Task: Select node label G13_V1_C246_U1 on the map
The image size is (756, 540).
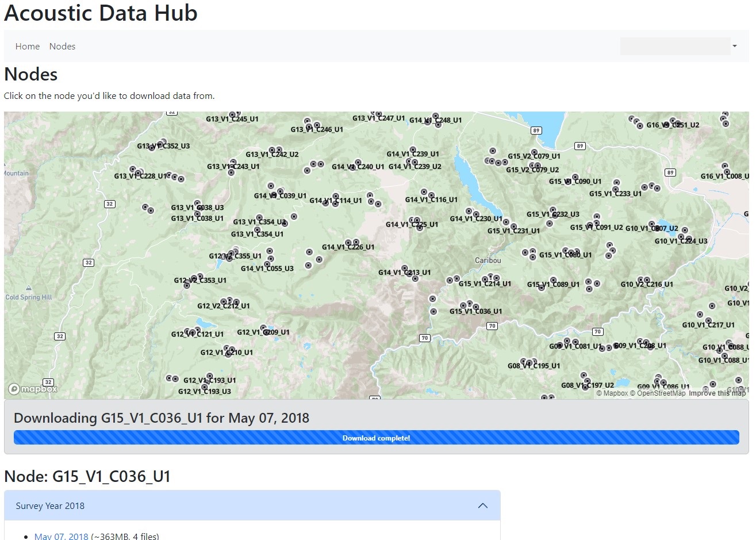Action: click(317, 129)
